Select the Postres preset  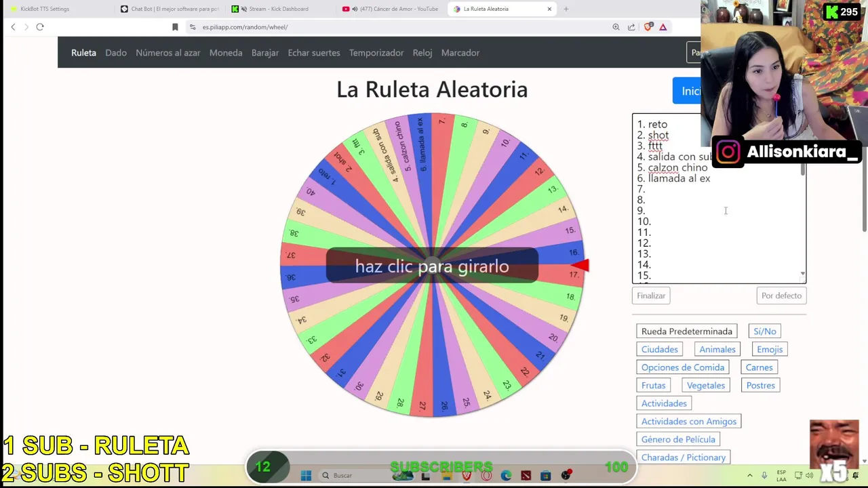click(761, 386)
